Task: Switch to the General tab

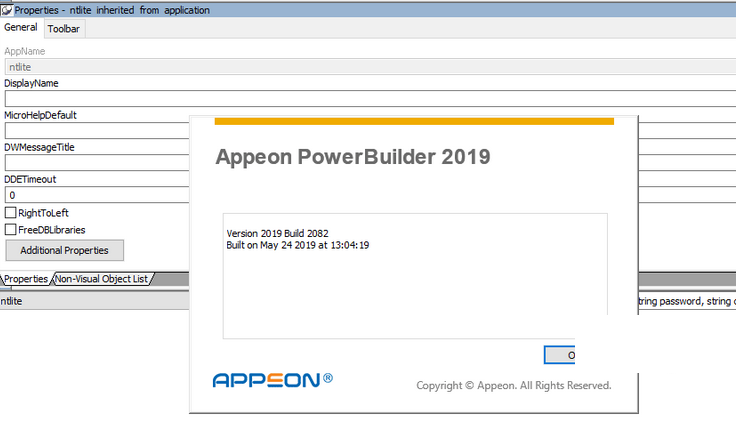Action: click(21, 28)
